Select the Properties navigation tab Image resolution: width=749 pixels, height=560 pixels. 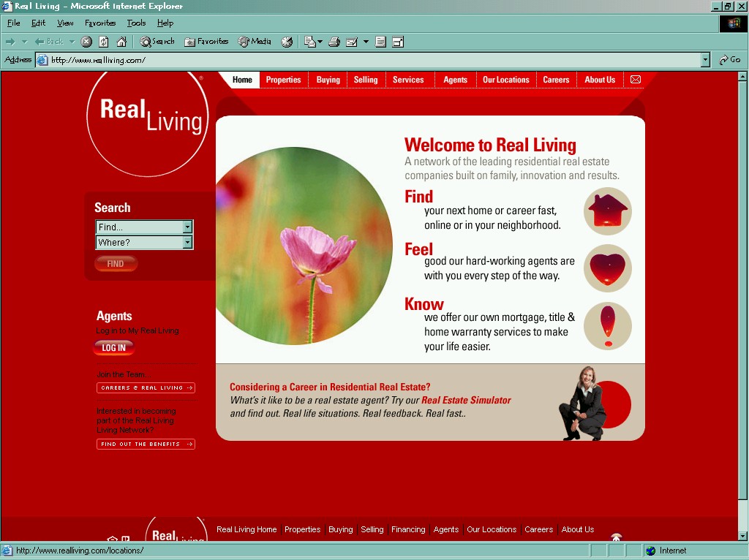[x=283, y=80]
